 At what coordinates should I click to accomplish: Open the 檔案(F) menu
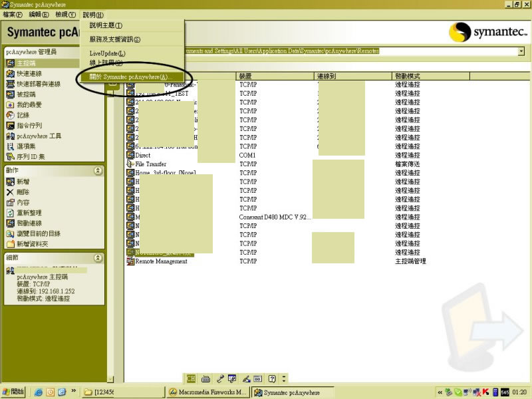[x=13, y=15]
